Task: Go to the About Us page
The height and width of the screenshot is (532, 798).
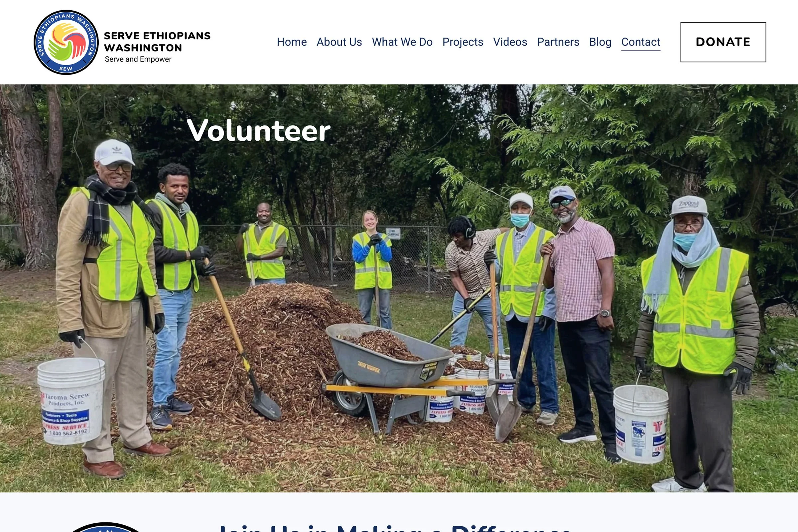Action: pos(339,42)
